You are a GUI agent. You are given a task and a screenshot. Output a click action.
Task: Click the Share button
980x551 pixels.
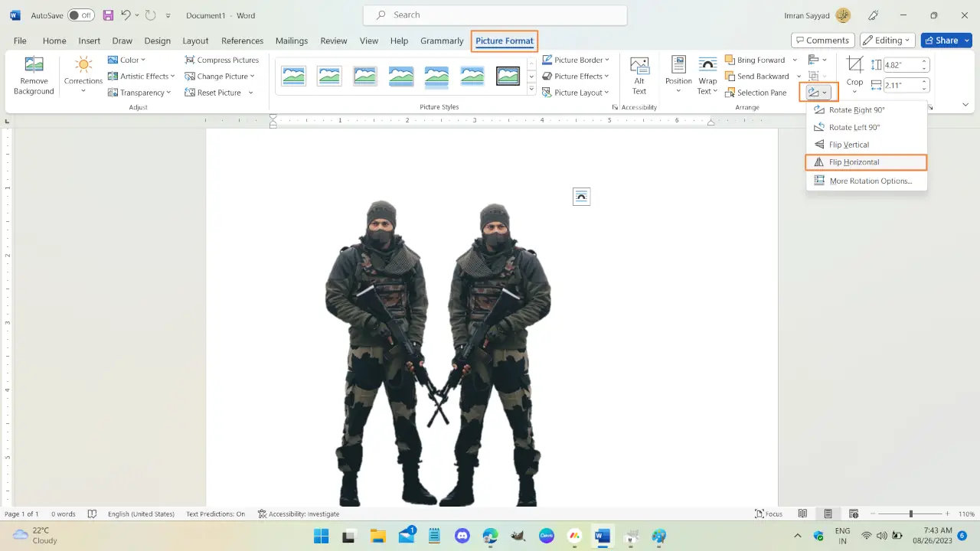coord(946,41)
